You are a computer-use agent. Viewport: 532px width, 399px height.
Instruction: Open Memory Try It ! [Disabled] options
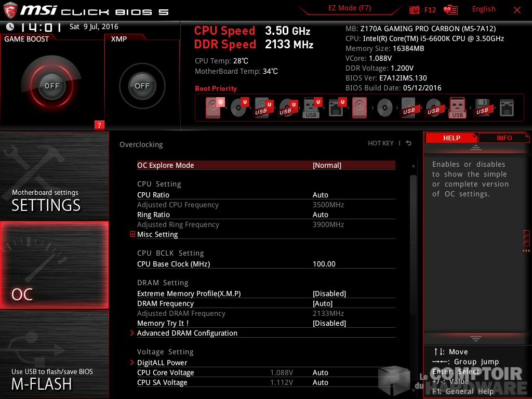tap(329, 323)
